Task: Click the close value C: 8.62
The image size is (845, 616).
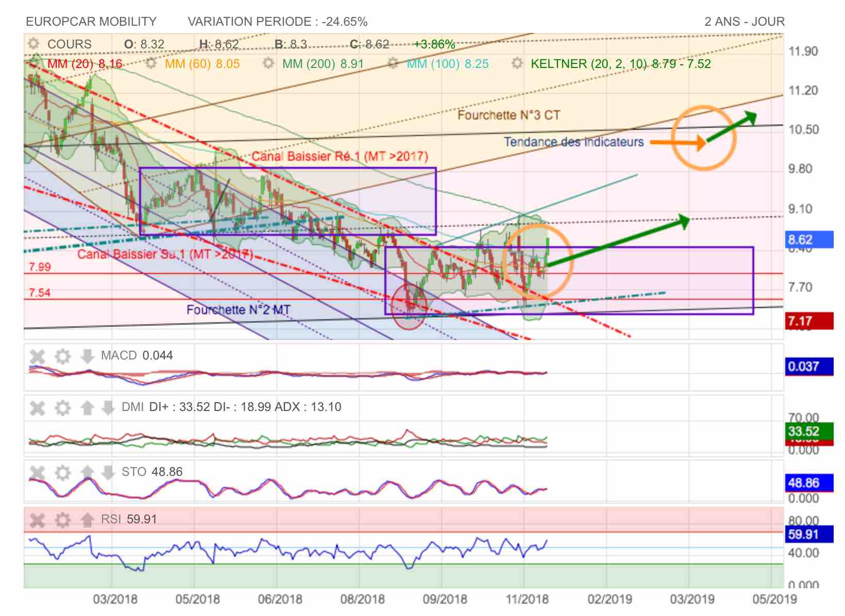Action: [x=369, y=44]
